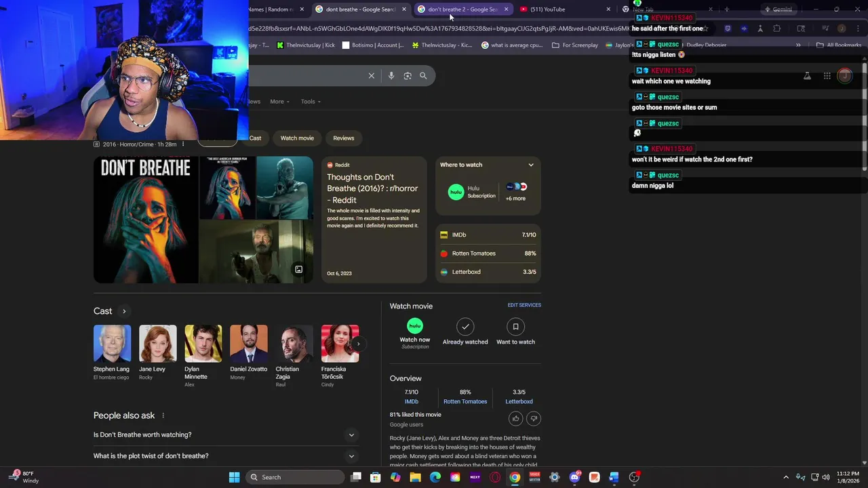Start voice search with the microphone icon
868x488 pixels.
coord(391,76)
